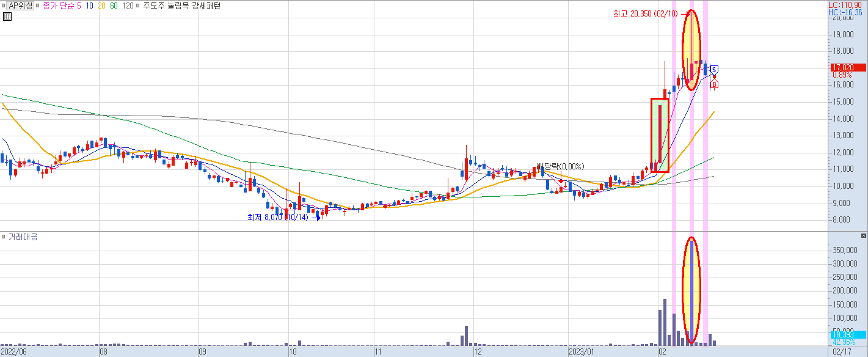Click the 주도주 눌림목 강세패턴 indicator label
Viewport: 868px width, 357px height.
(181, 6)
